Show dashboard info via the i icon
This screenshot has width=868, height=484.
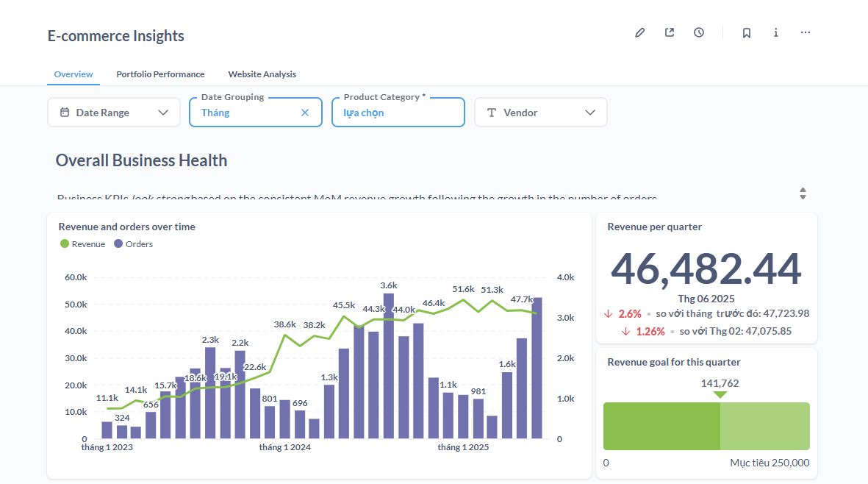click(776, 33)
